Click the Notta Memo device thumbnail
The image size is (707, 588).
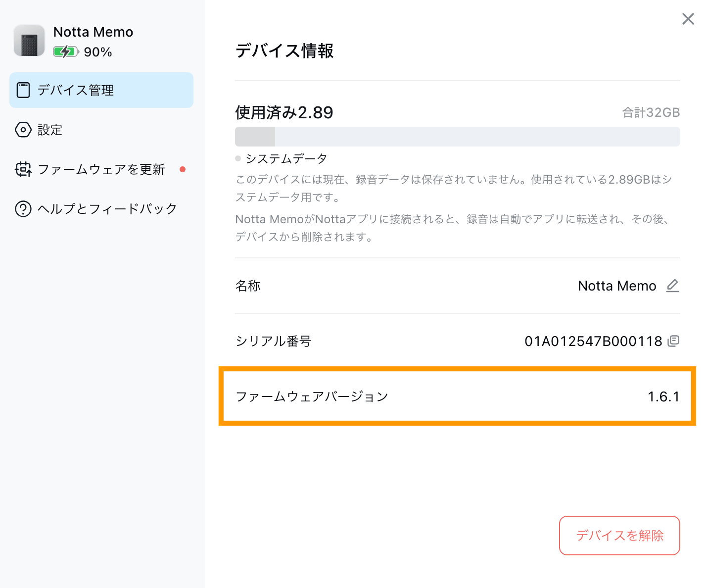coord(29,41)
